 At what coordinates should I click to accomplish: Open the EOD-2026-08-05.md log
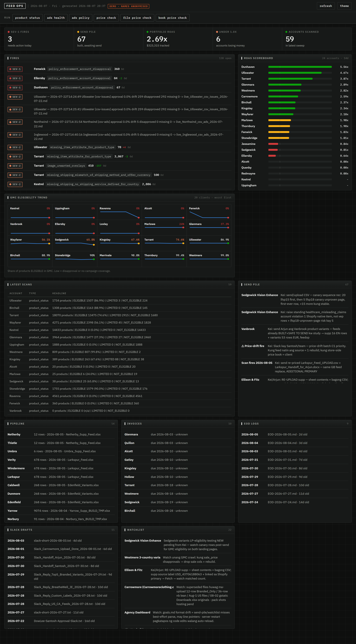(295, 434)
